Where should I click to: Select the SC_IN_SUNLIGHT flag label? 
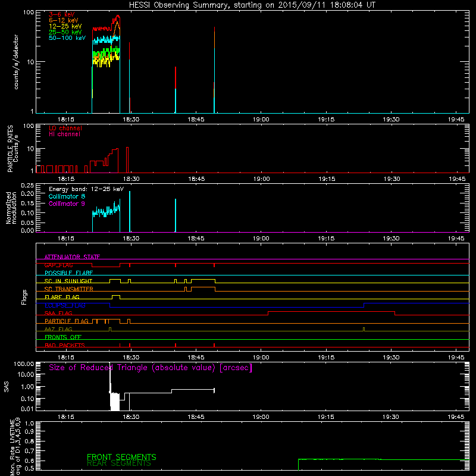click(x=68, y=281)
